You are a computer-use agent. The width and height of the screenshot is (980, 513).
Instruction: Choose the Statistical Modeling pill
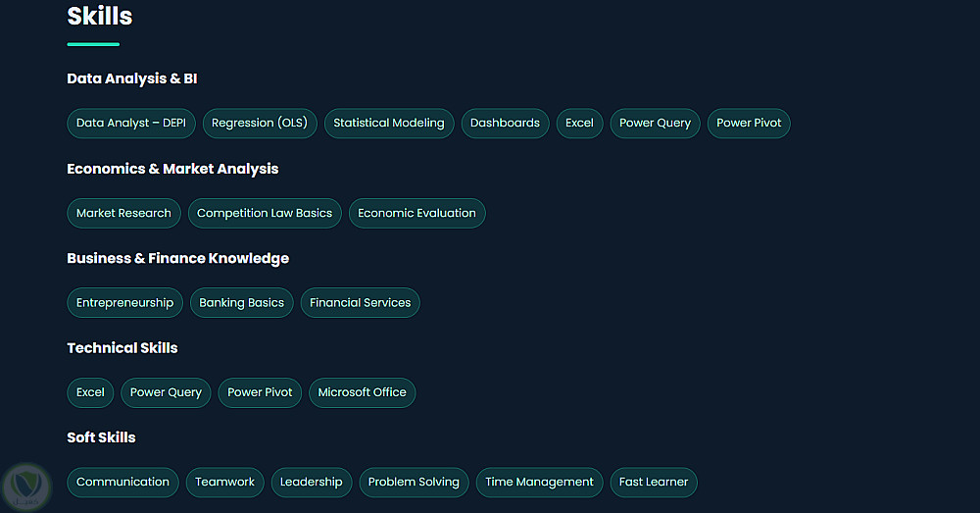389,124
